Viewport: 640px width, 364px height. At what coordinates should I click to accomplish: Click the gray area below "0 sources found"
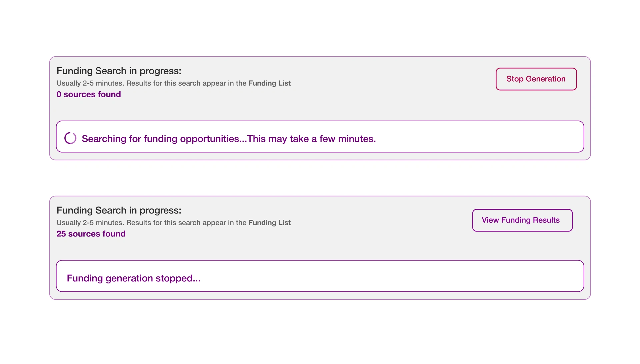[200, 109]
